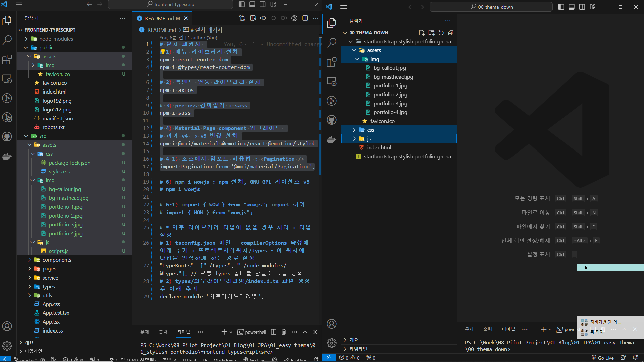Viewport: 644px width, 362px height.
Task: Open Manage gear in left window
Action: (x=7, y=345)
